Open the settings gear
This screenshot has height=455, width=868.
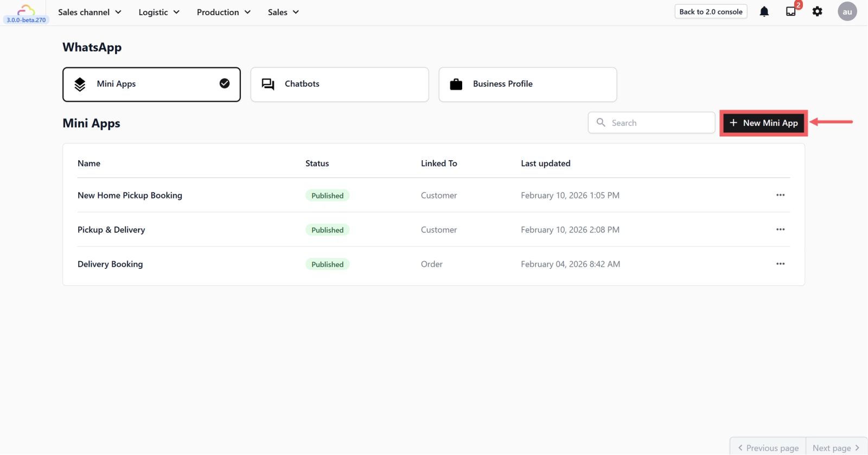[x=818, y=11]
